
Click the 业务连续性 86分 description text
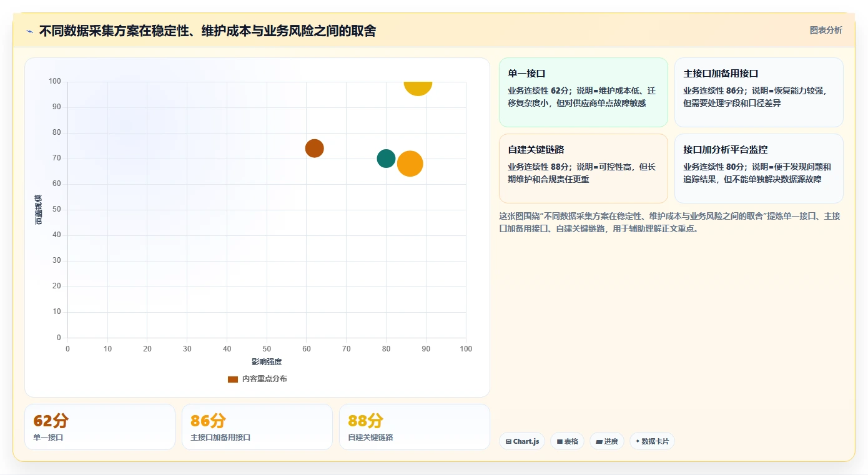(755, 97)
